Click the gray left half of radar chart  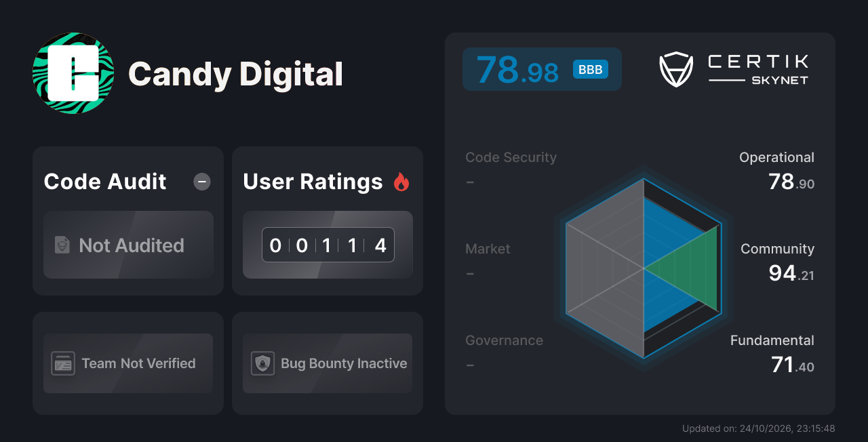(x=605, y=268)
